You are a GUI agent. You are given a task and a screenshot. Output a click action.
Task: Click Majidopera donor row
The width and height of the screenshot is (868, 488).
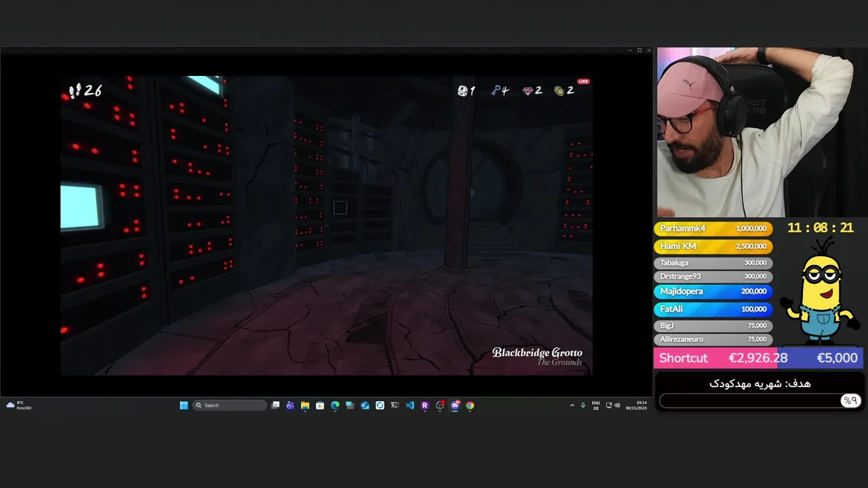tap(713, 291)
